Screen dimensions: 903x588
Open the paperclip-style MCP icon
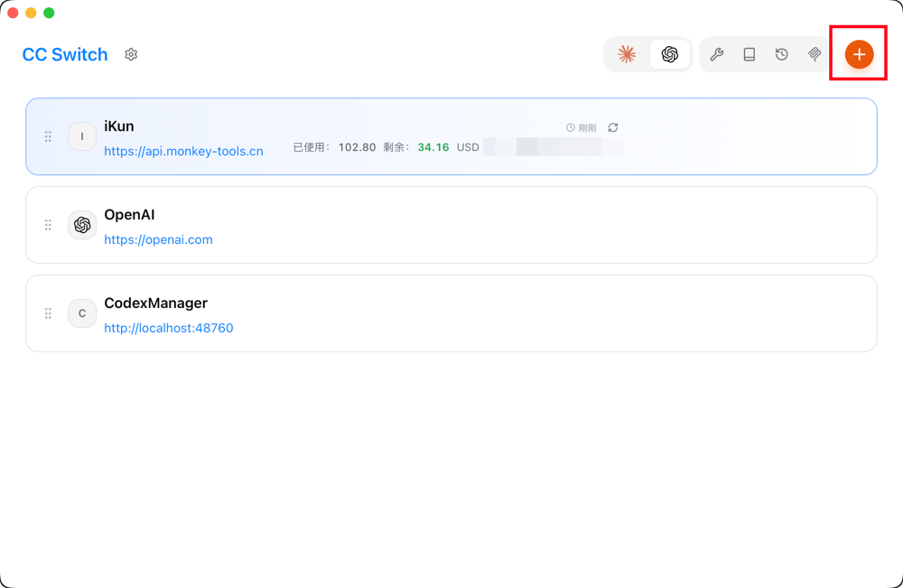[815, 54]
